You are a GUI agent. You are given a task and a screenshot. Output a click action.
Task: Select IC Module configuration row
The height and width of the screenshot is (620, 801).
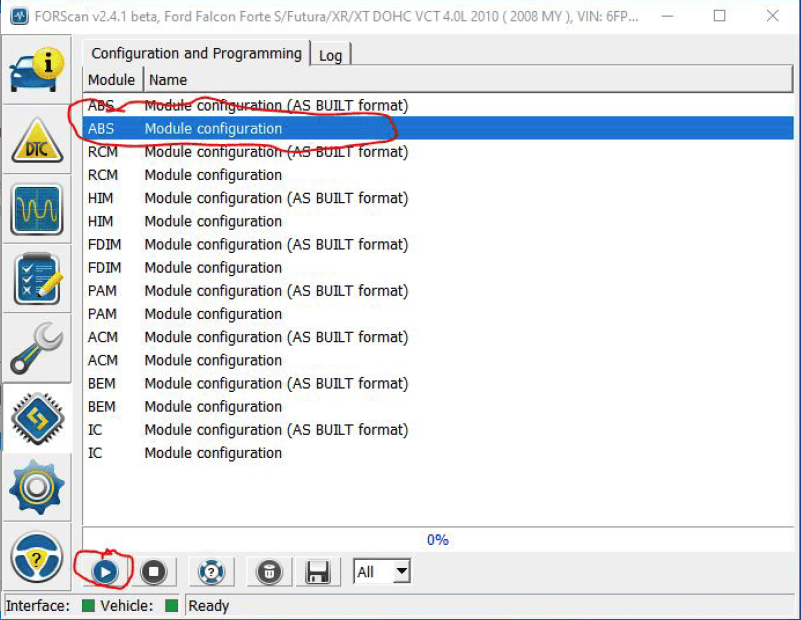click(x=438, y=452)
